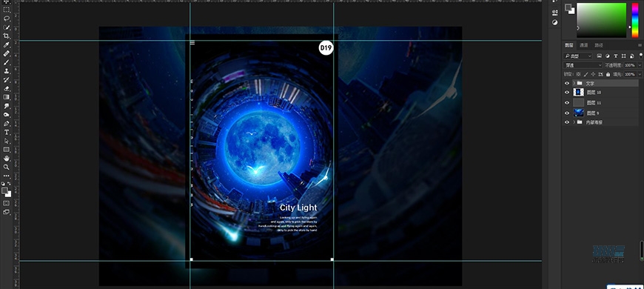The height and width of the screenshot is (289, 644).
Task: Select the Eraser tool
Action: [7, 88]
